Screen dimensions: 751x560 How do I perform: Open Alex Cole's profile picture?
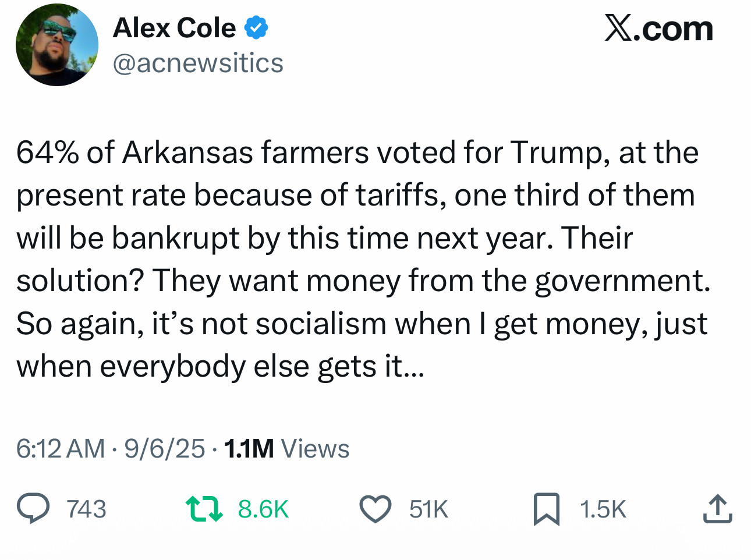pos(57,45)
